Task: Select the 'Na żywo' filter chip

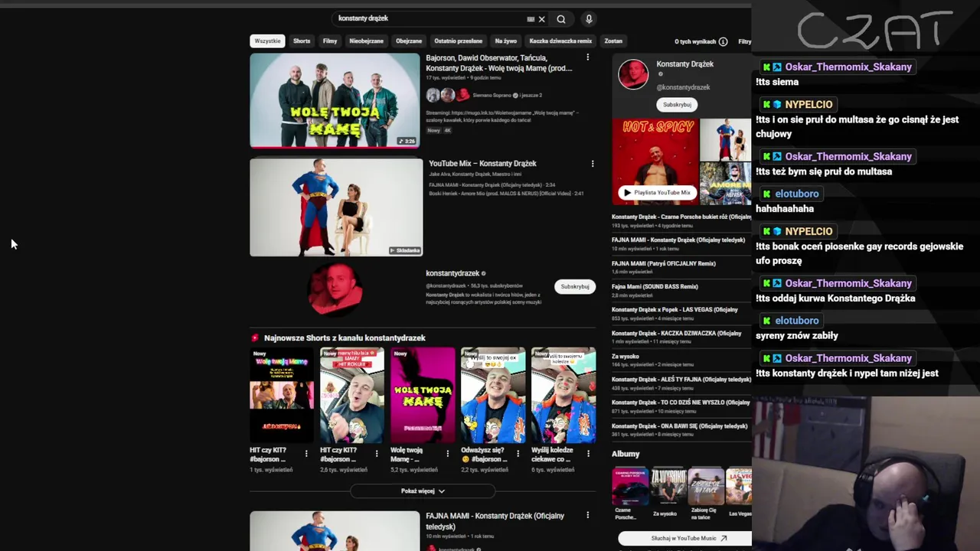Action: 505,41
